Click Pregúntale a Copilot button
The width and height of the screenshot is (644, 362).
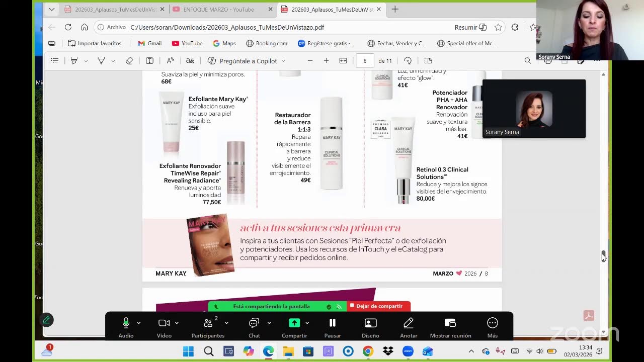243,61
